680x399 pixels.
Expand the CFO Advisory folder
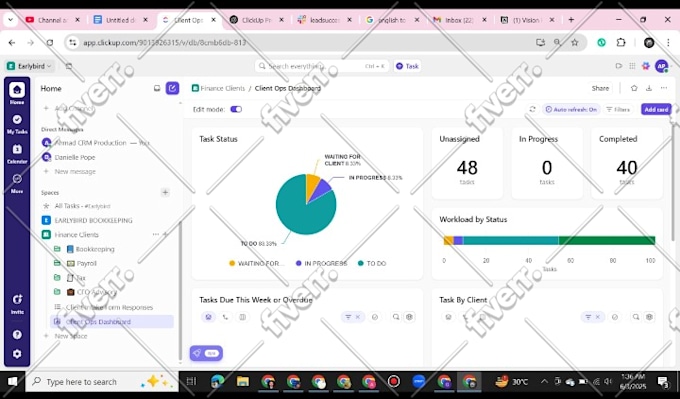click(x=57, y=292)
